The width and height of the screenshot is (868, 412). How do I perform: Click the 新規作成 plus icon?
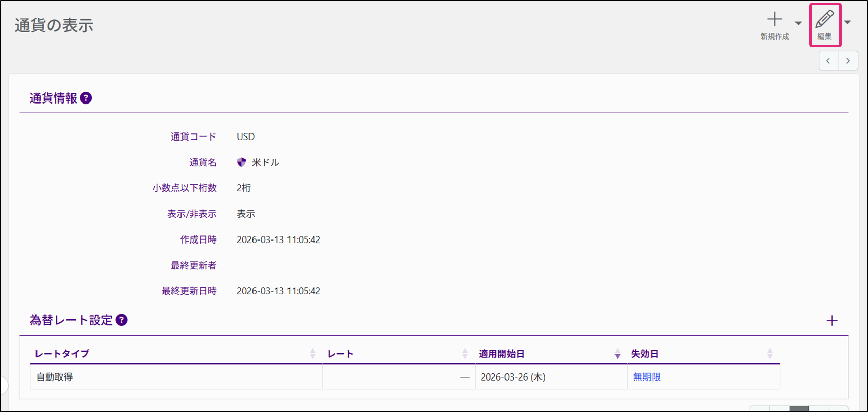(774, 20)
